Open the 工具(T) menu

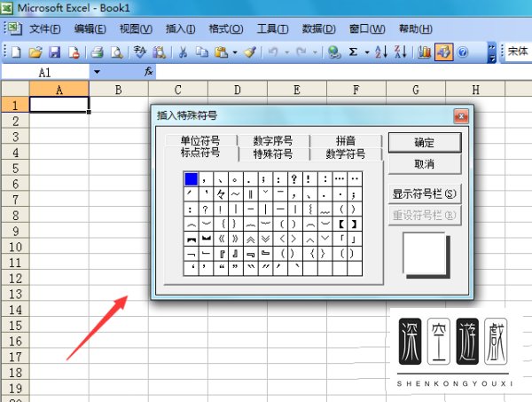coord(272,29)
